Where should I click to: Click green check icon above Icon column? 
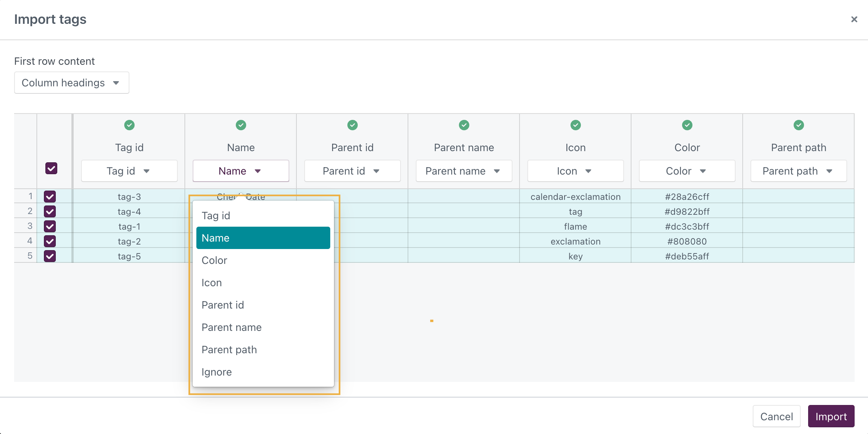[575, 125]
